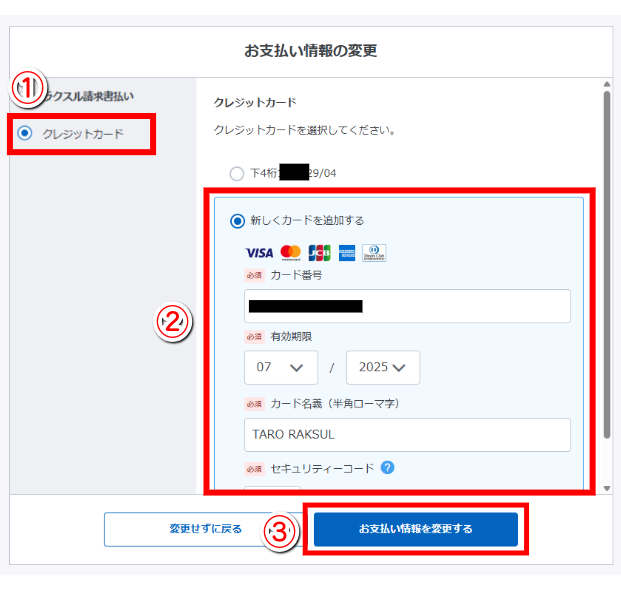This screenshot has height=590, width=621.
Task: Click the scrollbar up arrow
Action: pos(605,85)
